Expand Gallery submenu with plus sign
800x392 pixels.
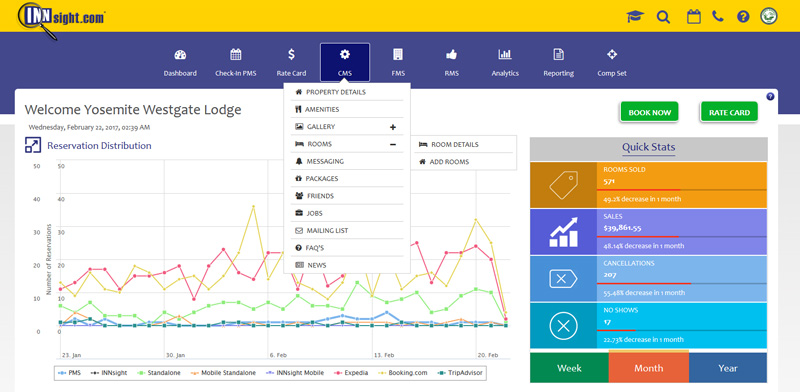(393, 127)
